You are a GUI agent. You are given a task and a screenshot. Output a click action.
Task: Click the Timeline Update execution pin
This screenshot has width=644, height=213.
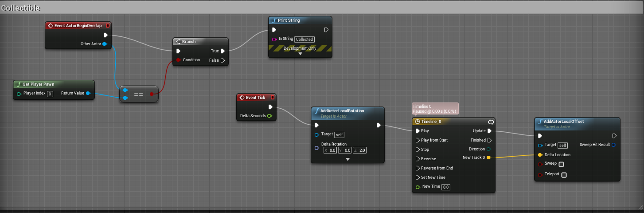pos(489,131)
